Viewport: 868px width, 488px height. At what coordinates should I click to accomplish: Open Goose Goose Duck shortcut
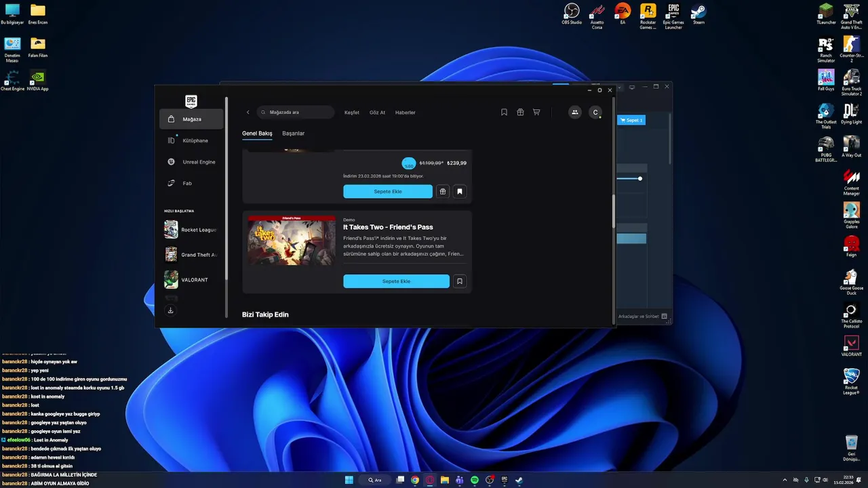pyautogui.click(x=851, y=282)
